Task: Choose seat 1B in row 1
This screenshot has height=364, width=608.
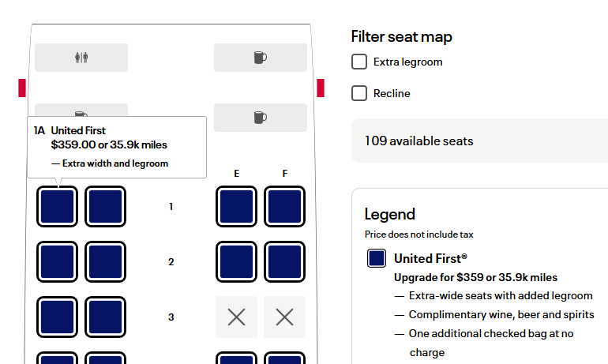Action: (106, 207)
